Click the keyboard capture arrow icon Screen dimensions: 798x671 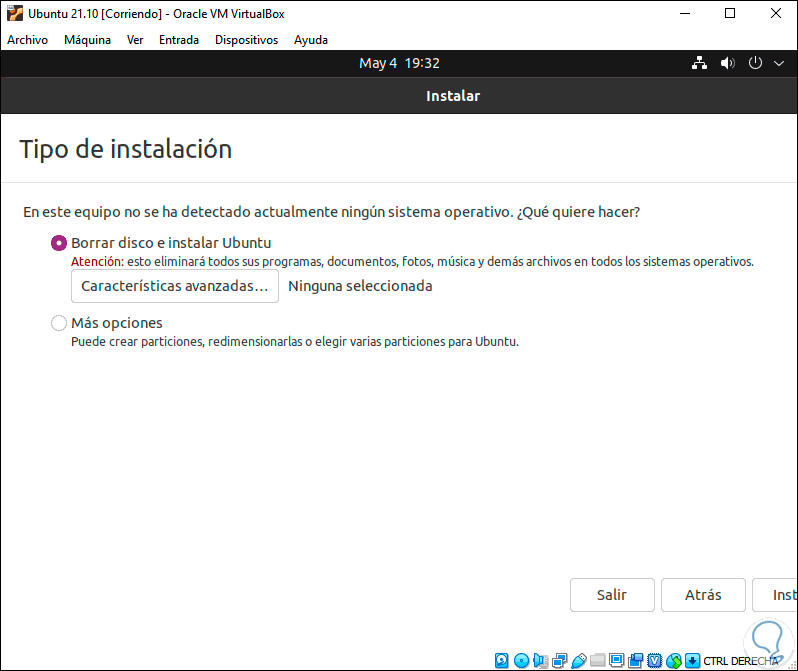tap(692, 661)
